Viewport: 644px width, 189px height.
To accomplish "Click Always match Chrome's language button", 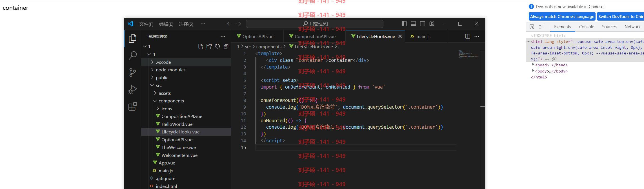I will (562, 17).
